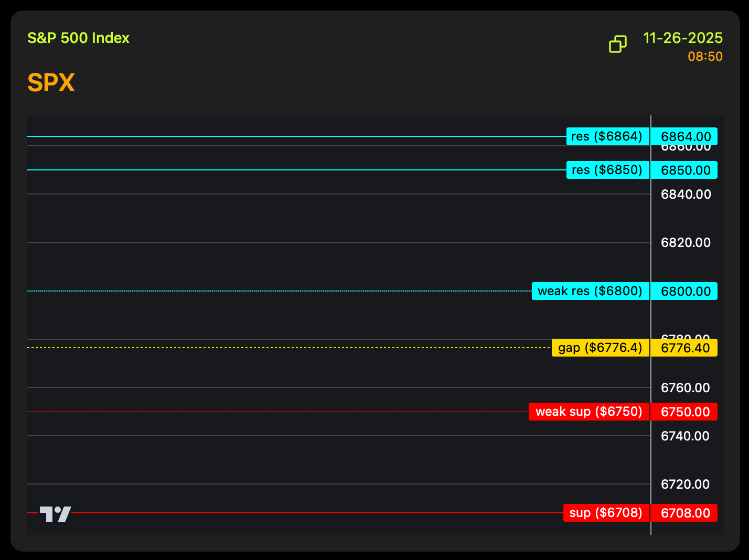Click the 08:50 timestamp
749x560 pixels.
705,57
